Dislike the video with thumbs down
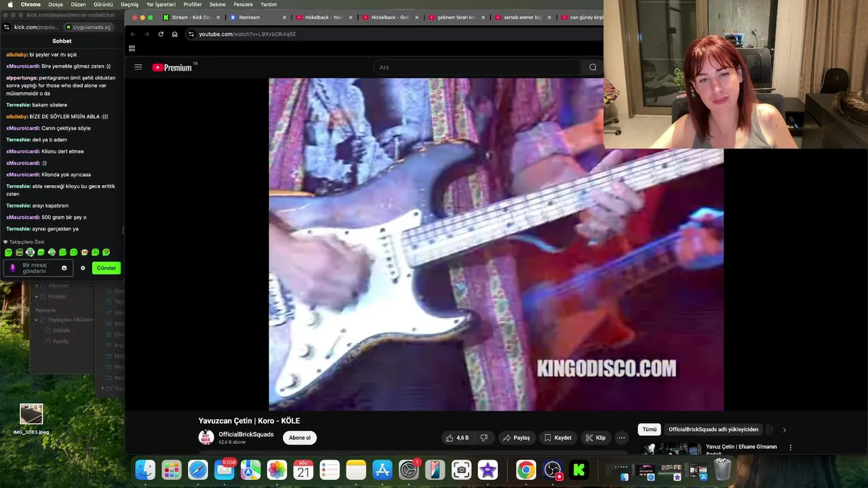Image resolution: width=868 pixels, height=488 pixels. 484,438
